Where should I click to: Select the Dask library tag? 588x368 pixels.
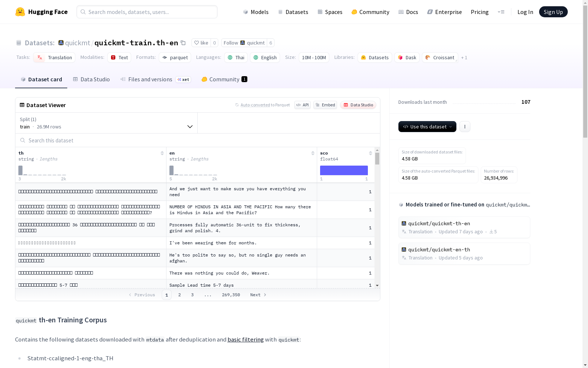[407, 57]
